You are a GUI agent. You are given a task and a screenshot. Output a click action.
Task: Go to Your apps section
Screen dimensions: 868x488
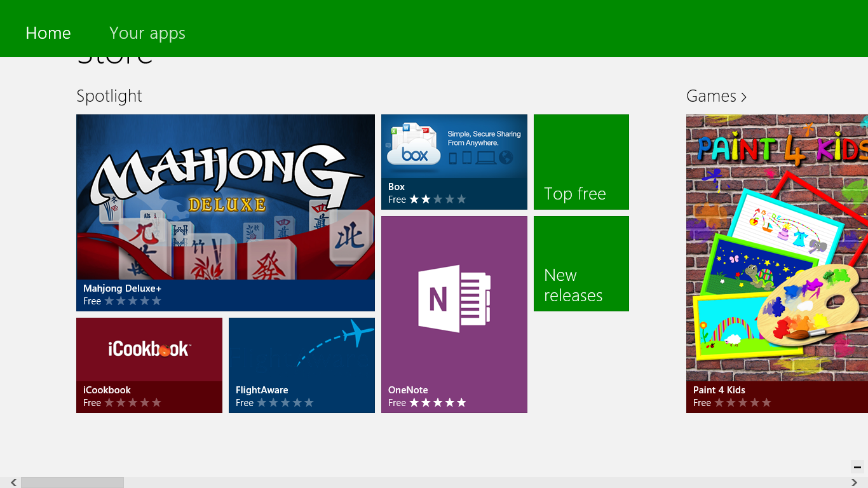(147, 33)
